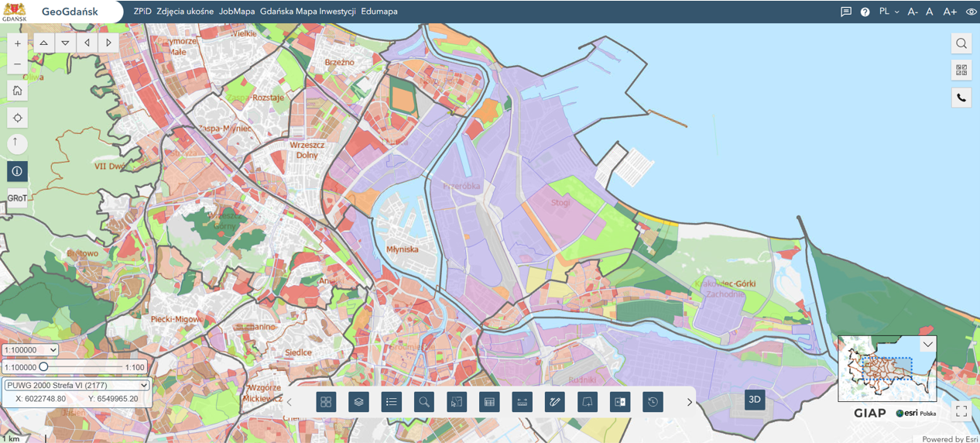The image size is (980, 443).
Task: Open the Zdjęcia ukośne menu item
Action: [185, 12]
